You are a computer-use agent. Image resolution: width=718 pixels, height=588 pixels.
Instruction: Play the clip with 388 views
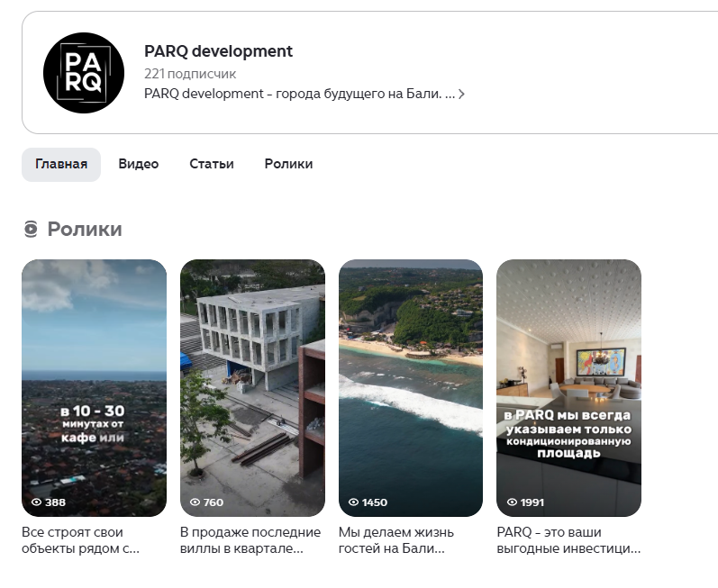click(x=95, y=388)
